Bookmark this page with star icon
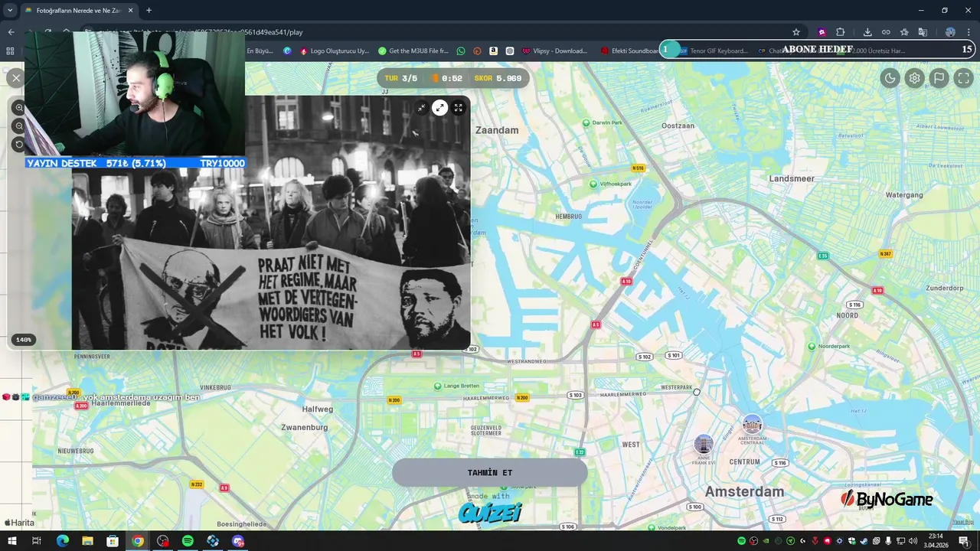 [796, 32]
